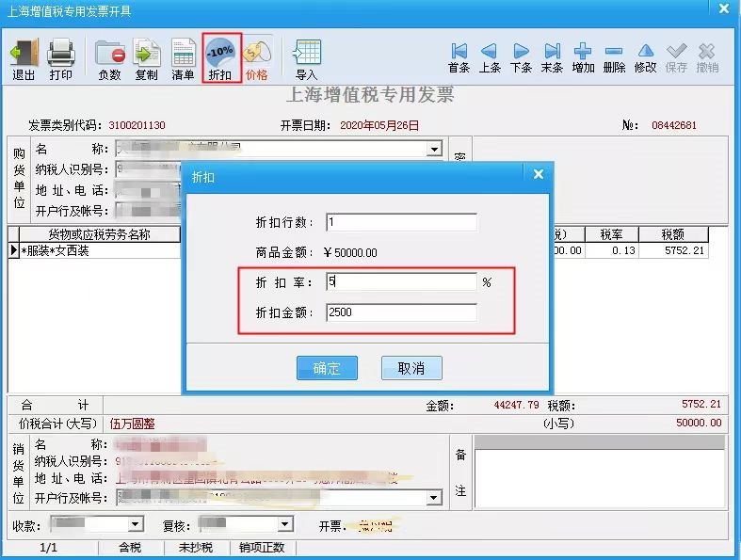Click the total 金额 44247.79 value

pos(516,405)
